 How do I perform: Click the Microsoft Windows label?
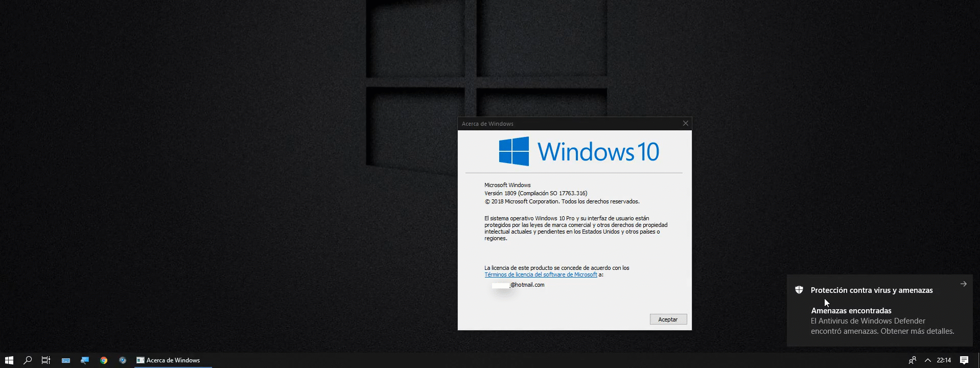(507, 185)
